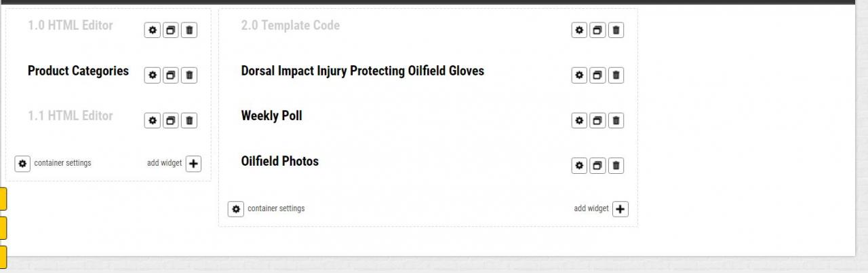This screenshot has width=868, height=273.
Task: Delete the Oilfield Photos widget
Action: point(616,166)
